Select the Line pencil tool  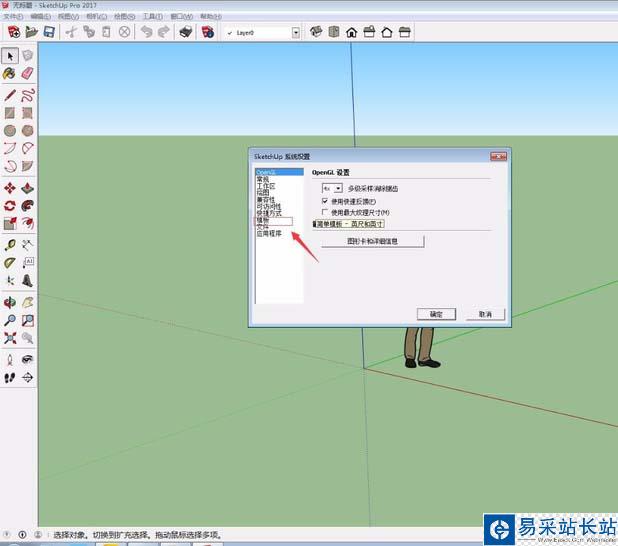click(10, 95)
